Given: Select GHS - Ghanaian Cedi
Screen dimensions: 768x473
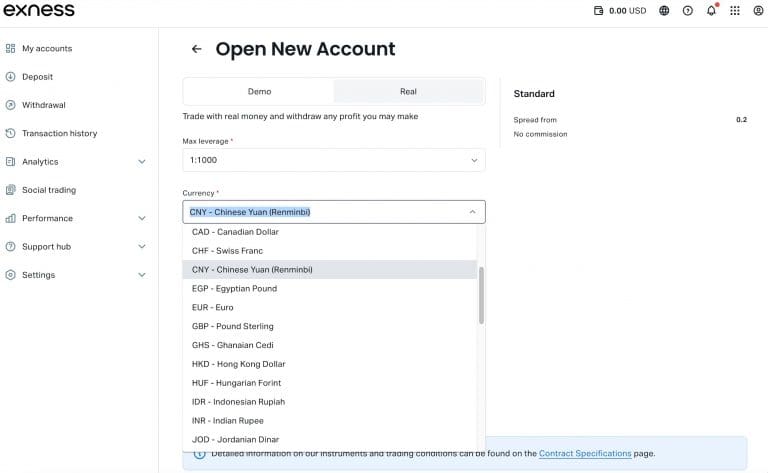Looking at the screenshot, I should pyautogui.click(x=330, y=345).
